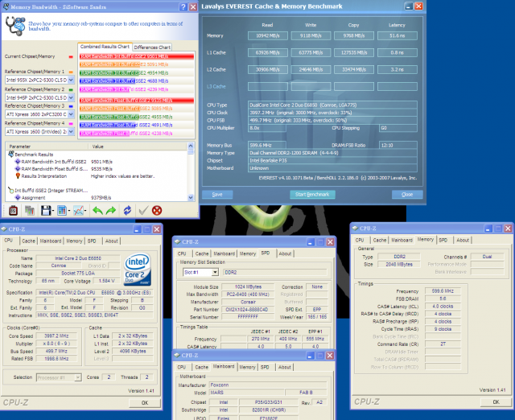The width and height of the screenshot is (515, 420).
Task: Click the Results Interpretation lightbulb icon
Action: [x=18, y=176]
